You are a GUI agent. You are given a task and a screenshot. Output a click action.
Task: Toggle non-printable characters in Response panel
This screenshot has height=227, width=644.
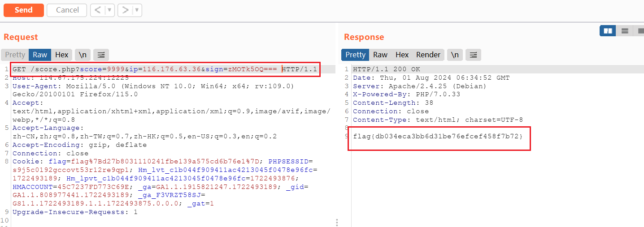tap(455, 55)
